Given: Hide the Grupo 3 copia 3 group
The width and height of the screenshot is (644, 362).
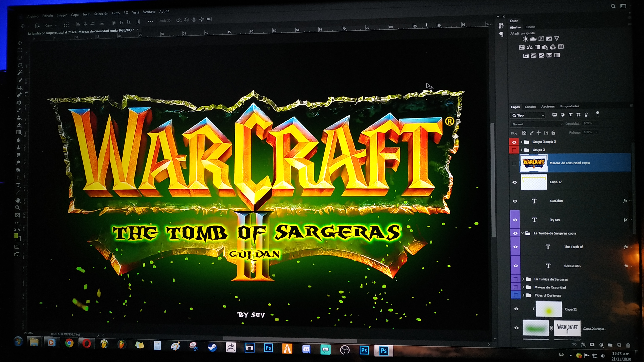Looking at the screenshot, I should 514,142.
